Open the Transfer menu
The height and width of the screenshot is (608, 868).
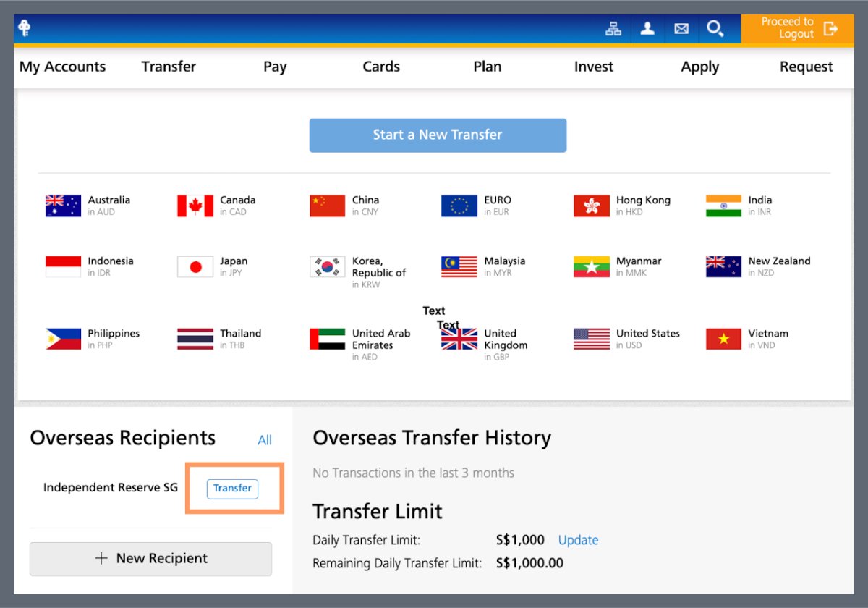click(169, 67)
